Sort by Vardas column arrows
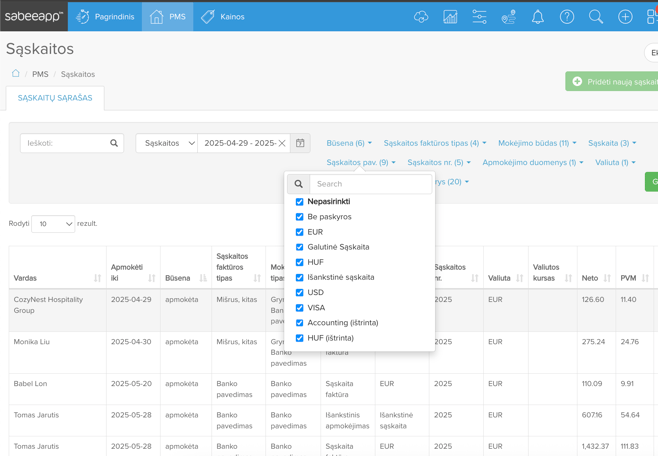This screenshot has height=456, width=658. (97, 278)
